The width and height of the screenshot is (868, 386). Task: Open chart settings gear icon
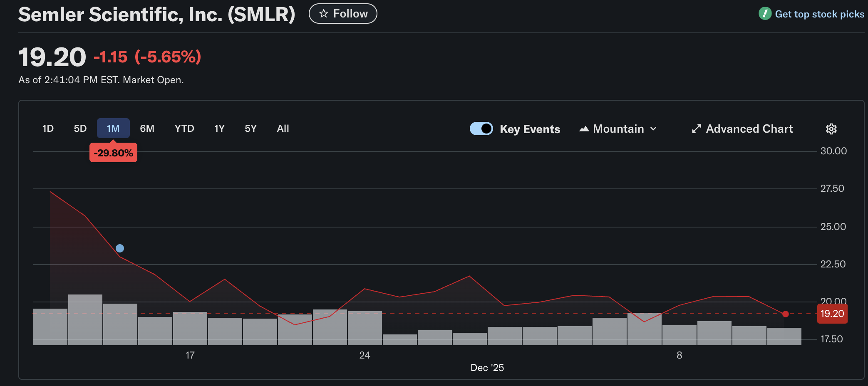pos(831,129)
